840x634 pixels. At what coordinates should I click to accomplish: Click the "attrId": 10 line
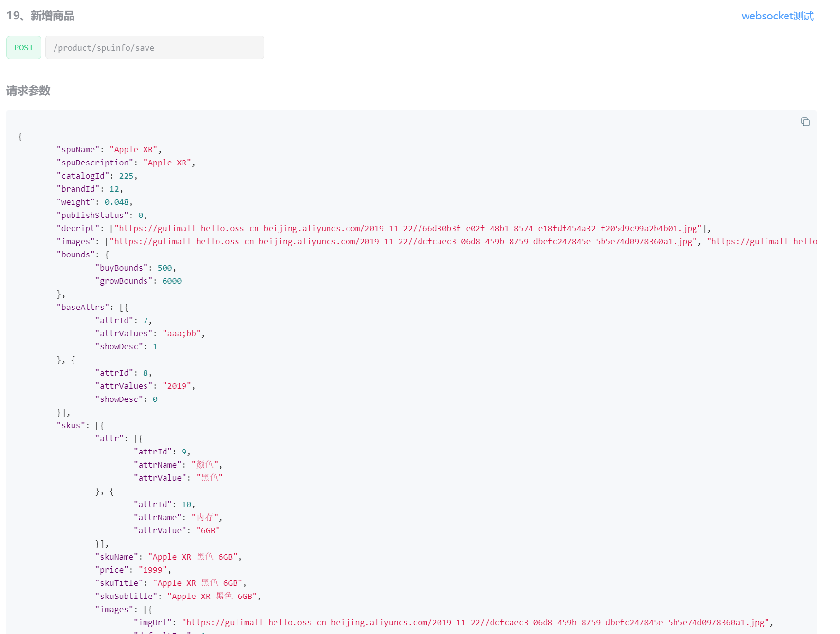tap(164, 505)
